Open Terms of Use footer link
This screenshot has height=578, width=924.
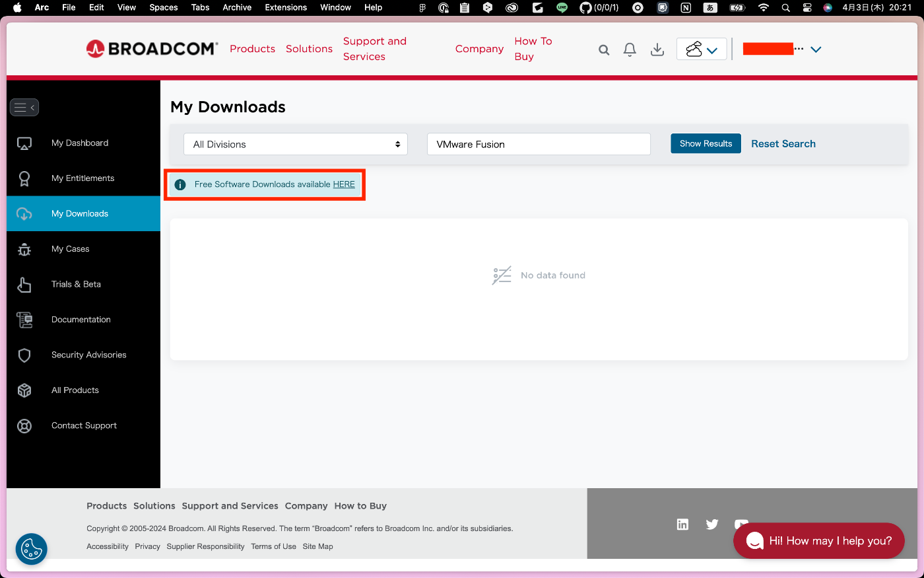[x=273, y=546]
